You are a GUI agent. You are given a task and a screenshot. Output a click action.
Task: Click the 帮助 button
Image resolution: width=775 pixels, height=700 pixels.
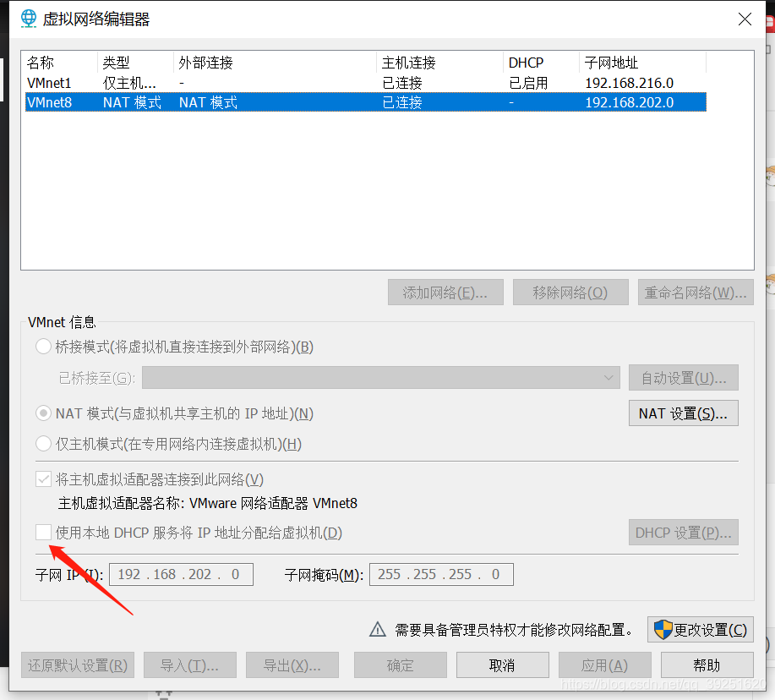tap(707, 664)
